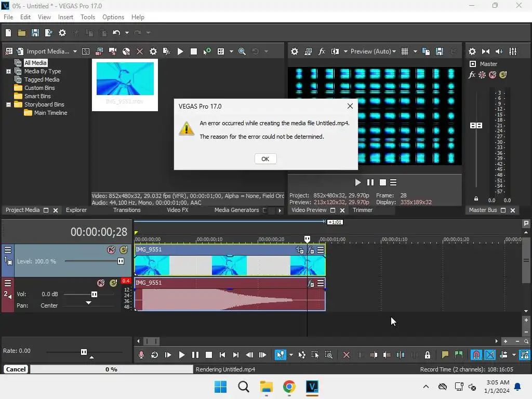Click Video Output FX icon in preview toolbar
532x399 pixels.
click(321, 51)
